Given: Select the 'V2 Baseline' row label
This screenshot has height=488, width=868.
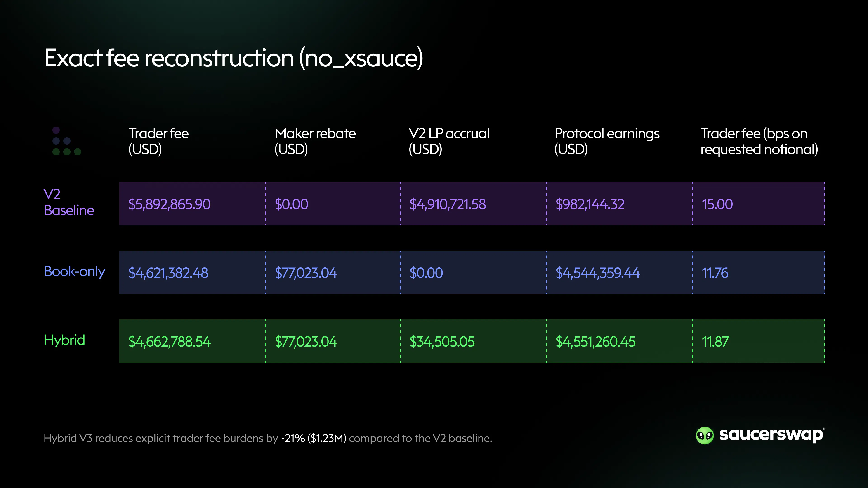Looking at the screenshot, I should coord(69,202).
